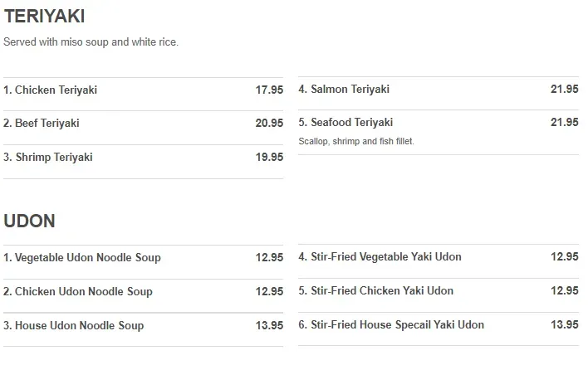Screen dimensions: 588x365
Task: Click the 20.95 price for Beef Teriyaki
Action: point(269,124)
